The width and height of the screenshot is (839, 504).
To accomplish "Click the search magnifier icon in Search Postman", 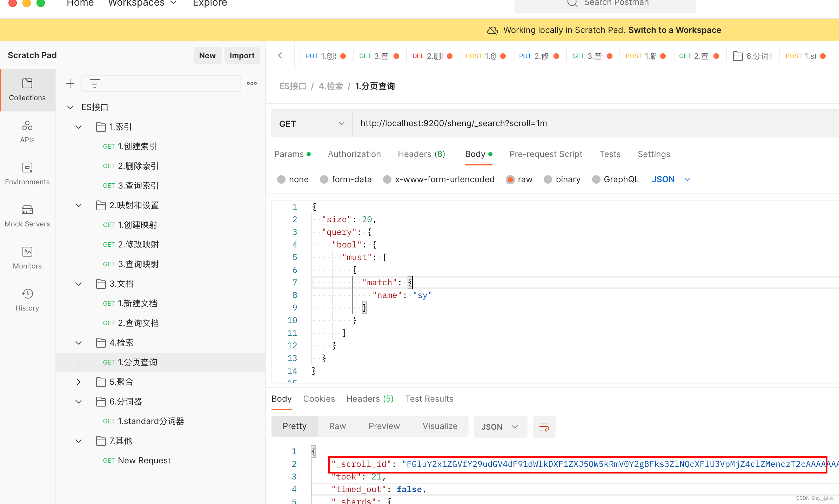I will click(572, 3).
